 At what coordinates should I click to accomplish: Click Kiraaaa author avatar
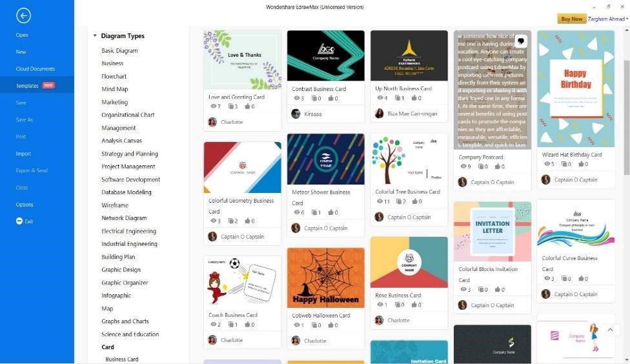296,114
